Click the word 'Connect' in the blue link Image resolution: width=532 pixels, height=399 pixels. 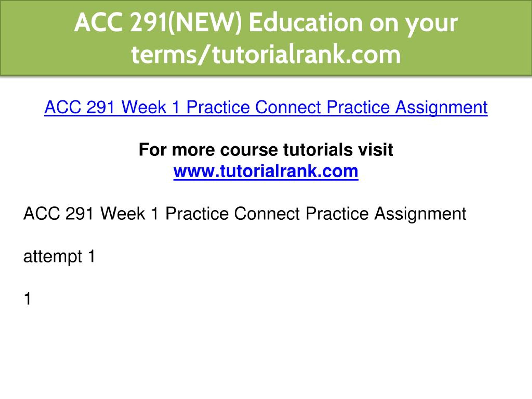tap(288, 107)
